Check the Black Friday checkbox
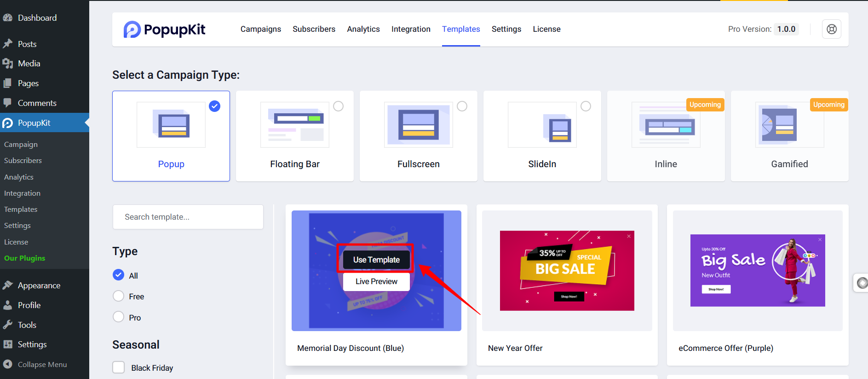The height and width of the screenshot is (379, 868). 119,367
